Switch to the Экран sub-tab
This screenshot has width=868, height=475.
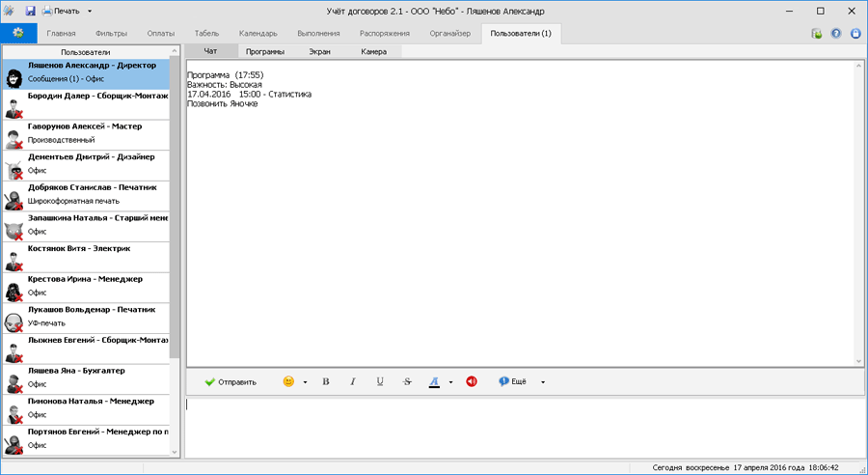[319, 51]
